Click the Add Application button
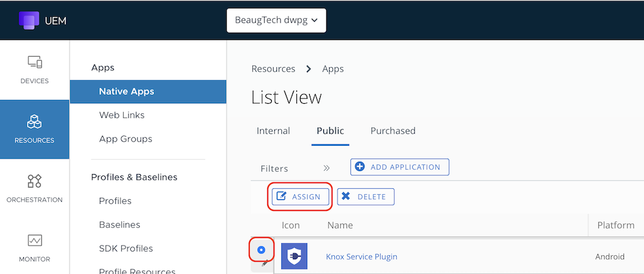This screenshot has width=644, height=274. click(399, 167)
